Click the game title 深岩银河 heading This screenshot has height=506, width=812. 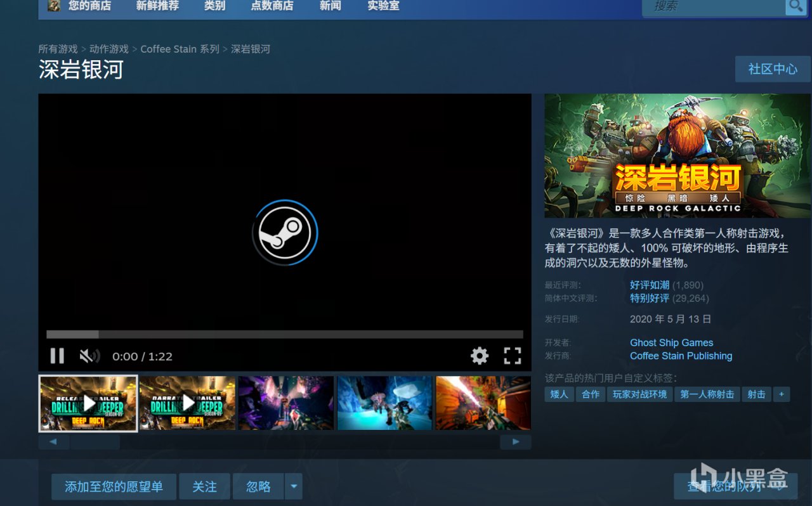point(81,69)
